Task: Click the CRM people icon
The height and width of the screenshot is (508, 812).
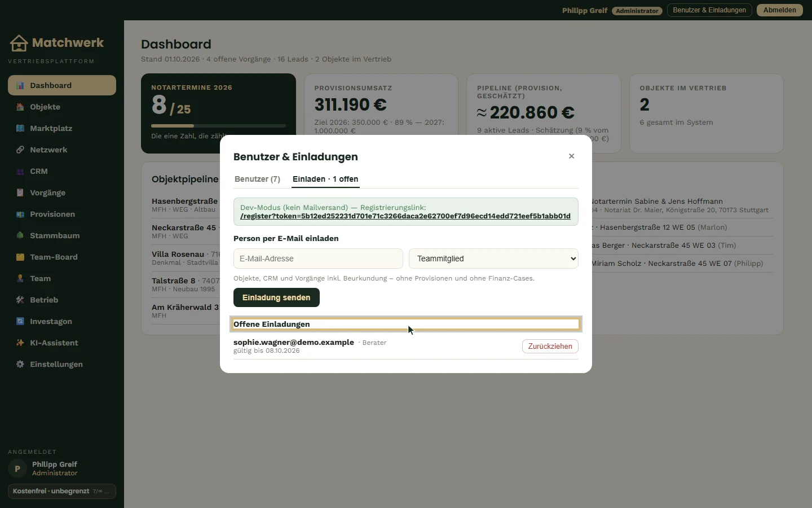Action: (x=20, y=172)
